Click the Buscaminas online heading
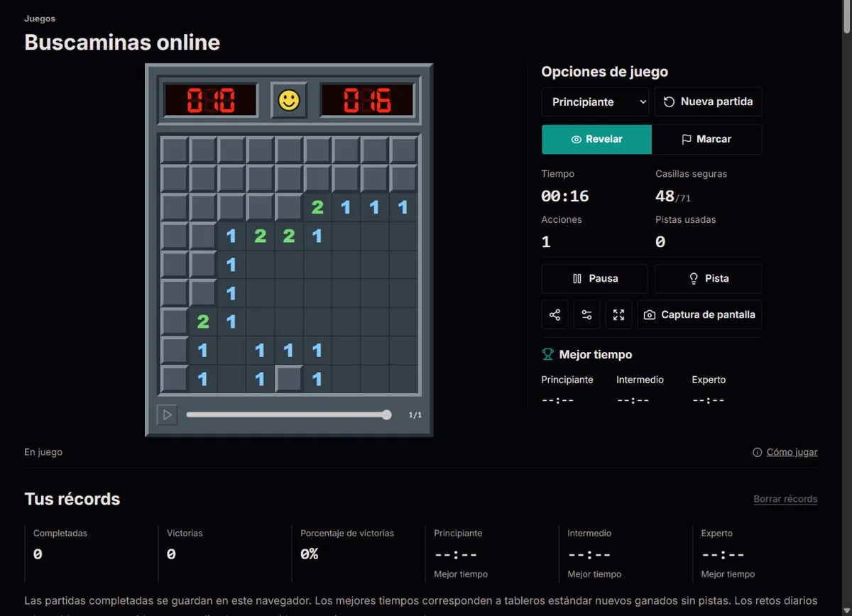The width and height of the screenshot is (852, 616). [122, 42]
